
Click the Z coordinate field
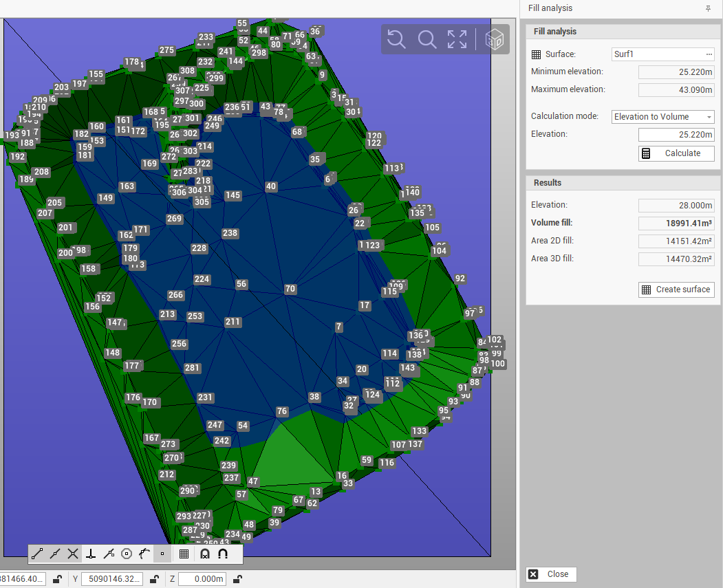[201, 579]
